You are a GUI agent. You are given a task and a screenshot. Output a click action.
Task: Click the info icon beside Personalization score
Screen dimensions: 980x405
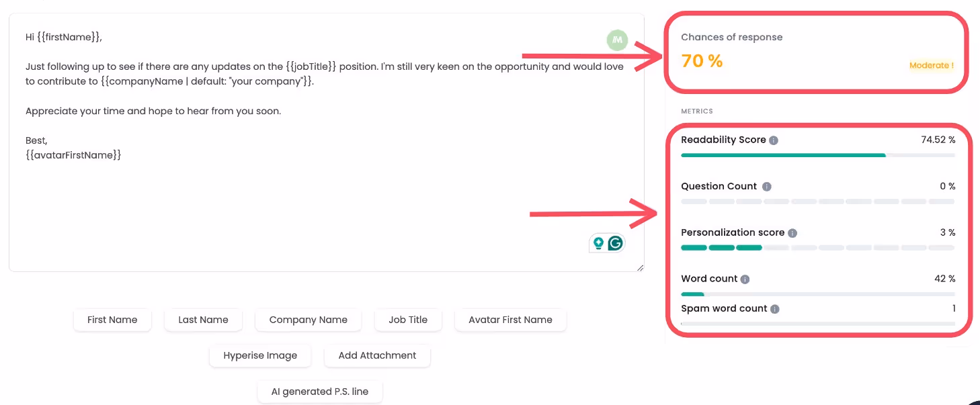point(793,232)
